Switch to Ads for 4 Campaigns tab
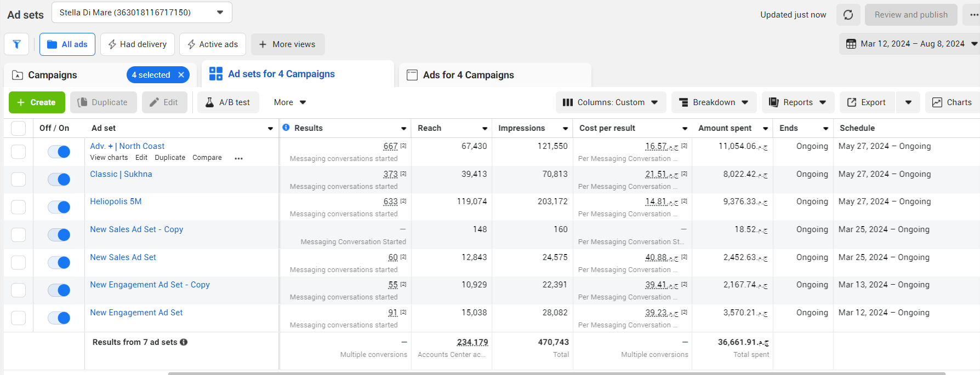980x375 pixels. pos(468,75)
